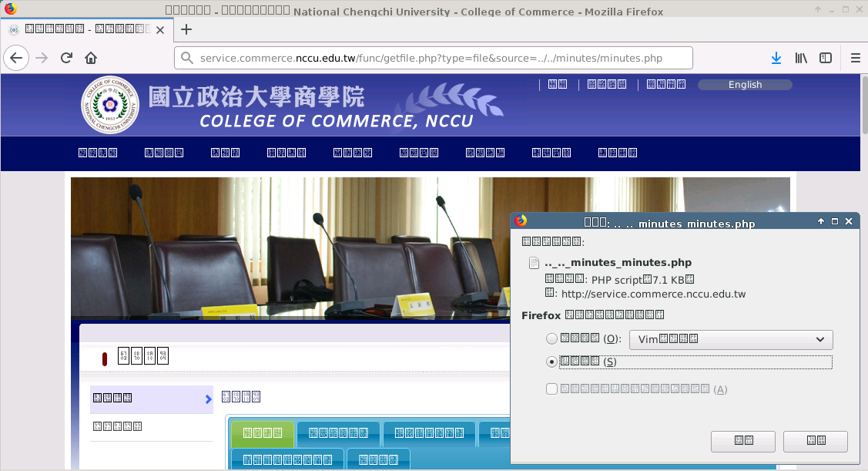Viewport: 868px width, 471px height.
Task: Open the Library bookshelf icon
Action: [801, 58]
